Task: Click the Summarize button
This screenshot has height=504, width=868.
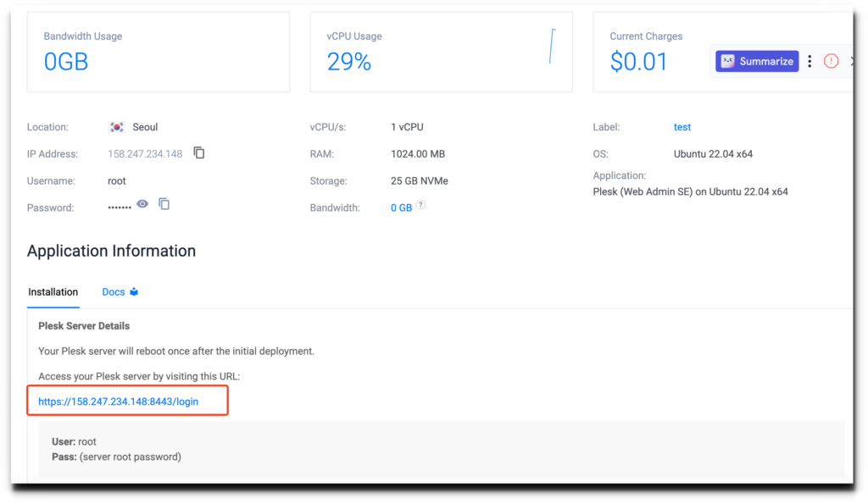Action: coord(757,61)
